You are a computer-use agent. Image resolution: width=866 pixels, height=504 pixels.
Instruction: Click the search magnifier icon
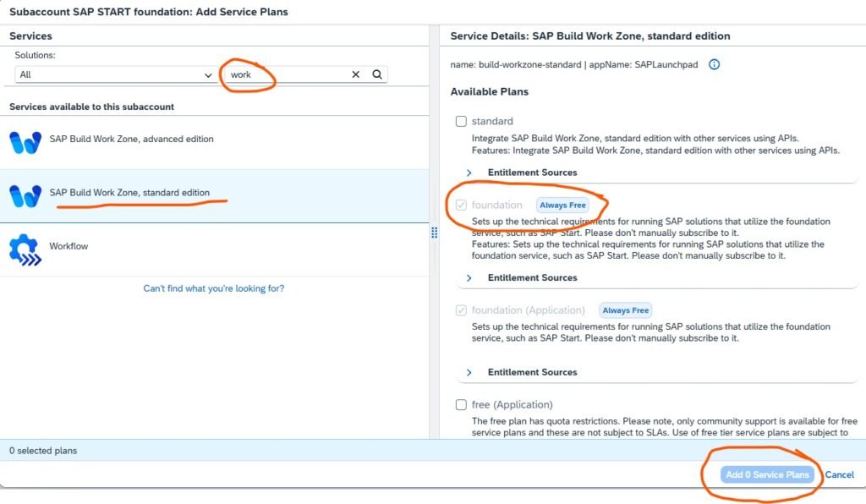point(377,74)
